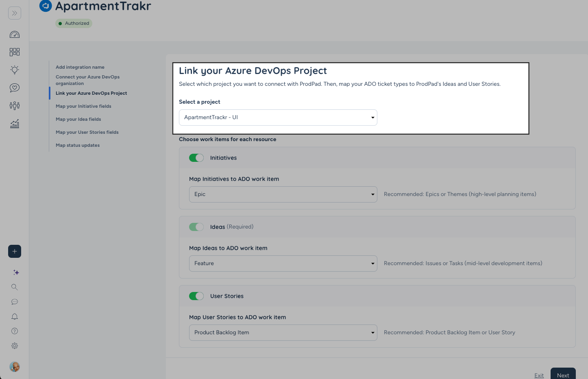This screenshot has height=379, width=588.
Task: Open the reports chart icon
Action: pos(15,124)
